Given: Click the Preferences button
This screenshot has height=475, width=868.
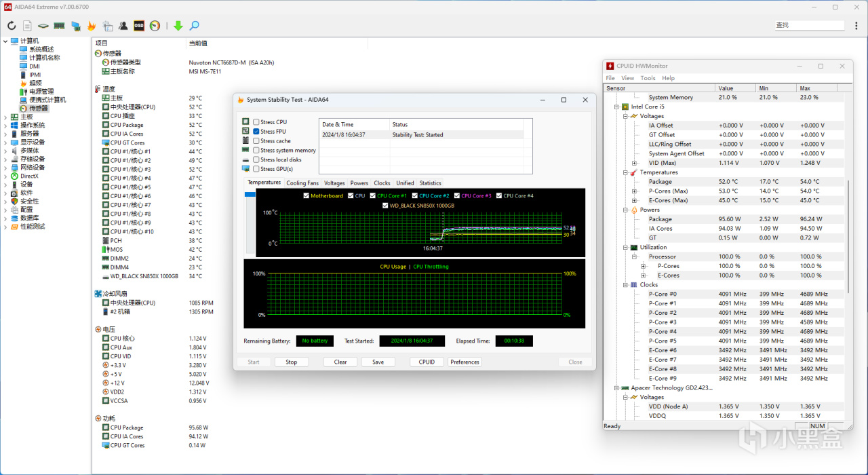Looking at the screenshot, I should click(x=465, y=362).
